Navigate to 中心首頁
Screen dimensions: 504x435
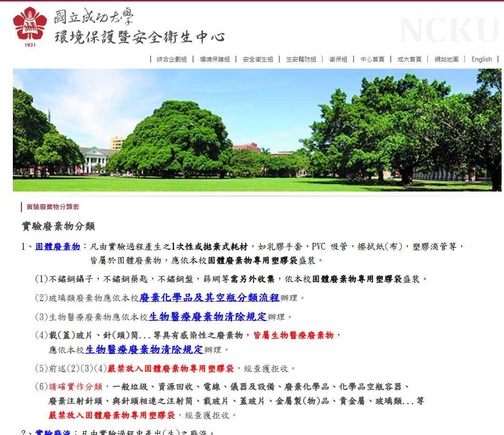(373, 60)
